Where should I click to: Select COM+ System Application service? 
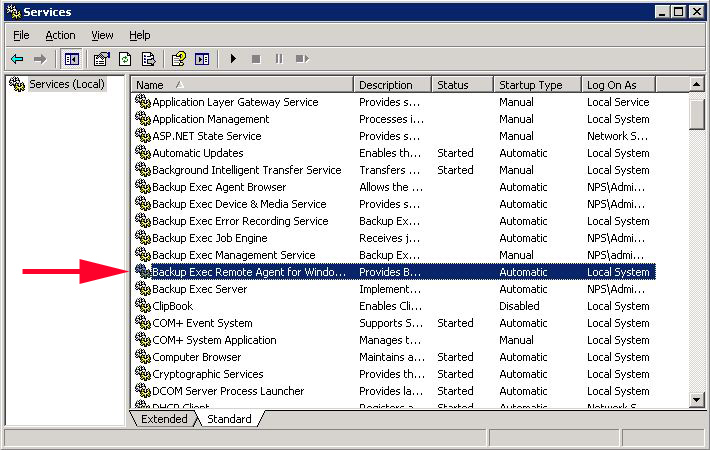point(393,340)
